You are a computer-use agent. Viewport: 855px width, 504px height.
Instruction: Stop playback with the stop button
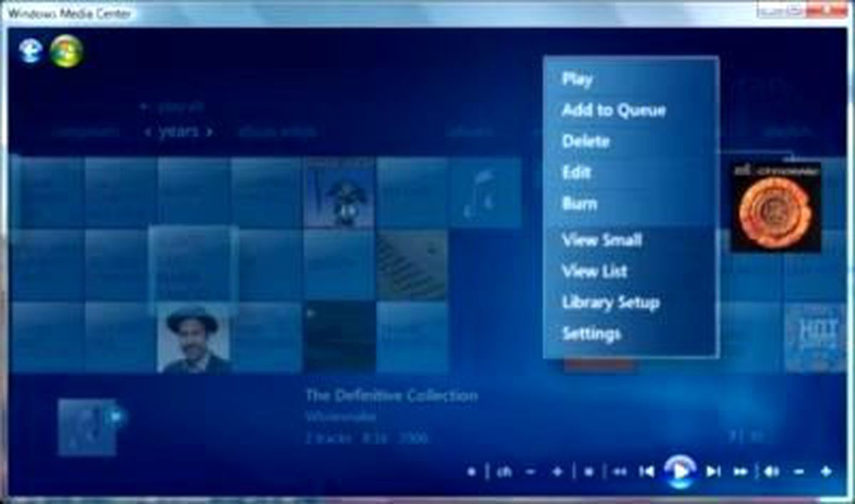pos(589,471)
